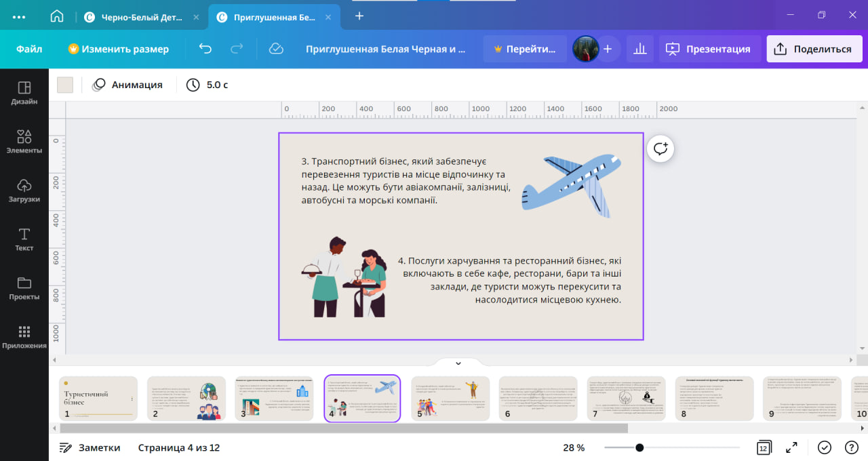
Task: Click the Поделиться share button
Action: (814, 49)
